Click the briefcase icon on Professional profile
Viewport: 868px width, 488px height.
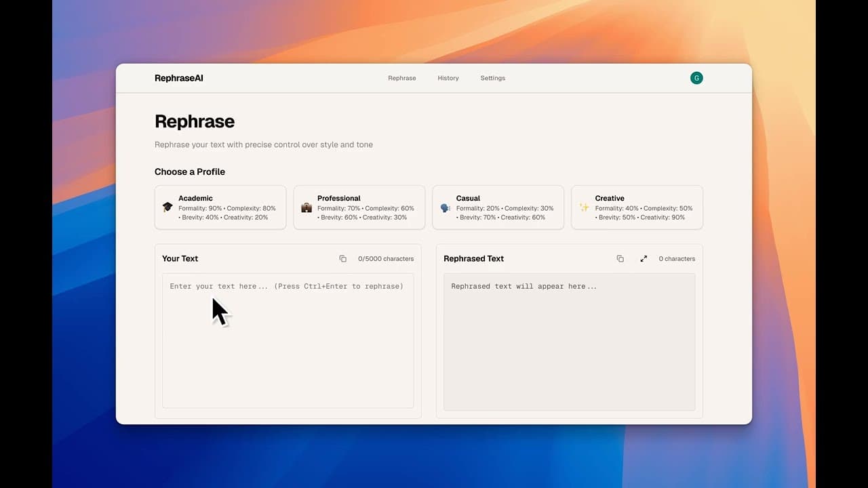tap(306, 207)
